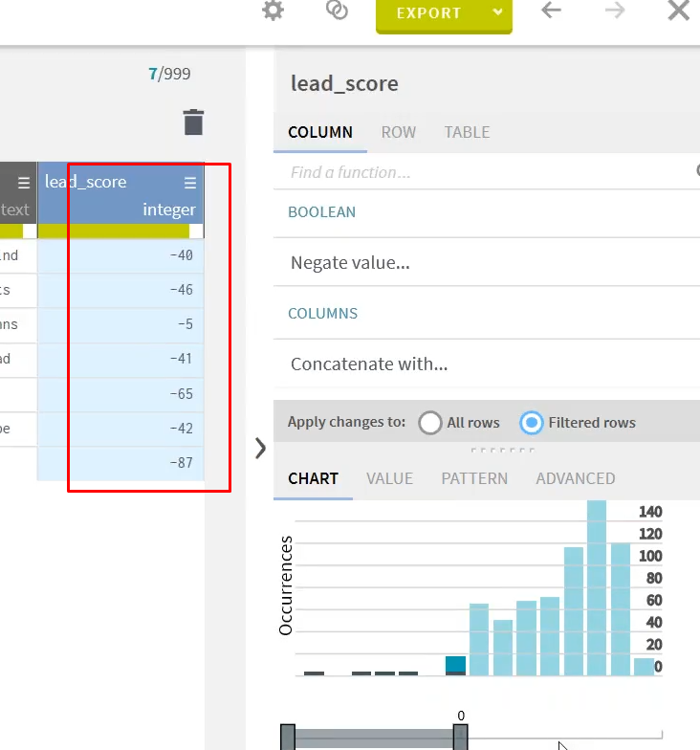Open the settings gear icon
The image size is (700, 750).
pyautogui.click(x=273, y=11)
